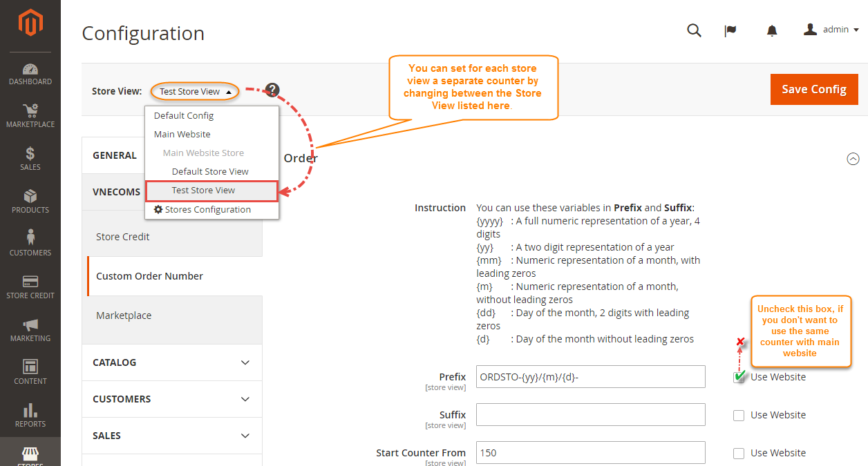This screenshot has width=868, height=466.
Task: Click the notifications bell icon
Action: coord(771,30)
